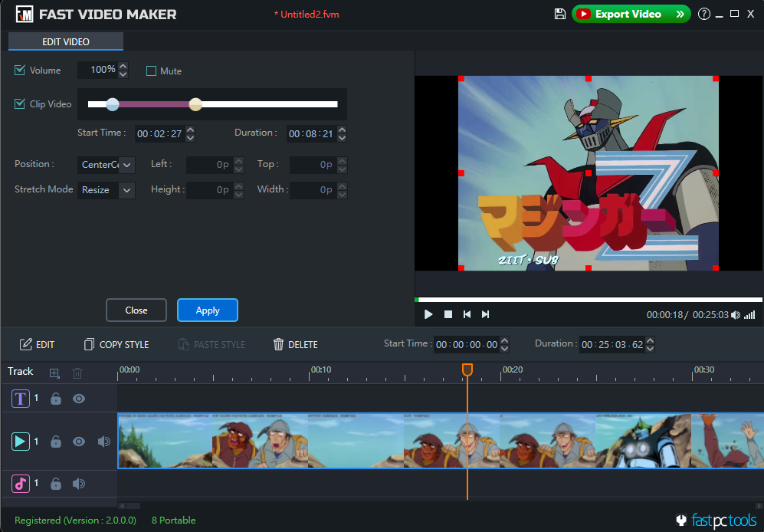The height and width of the screenshot is (532, 764).
Task: Decrease timeline Duration stepper
Action: tap(650, 349)
